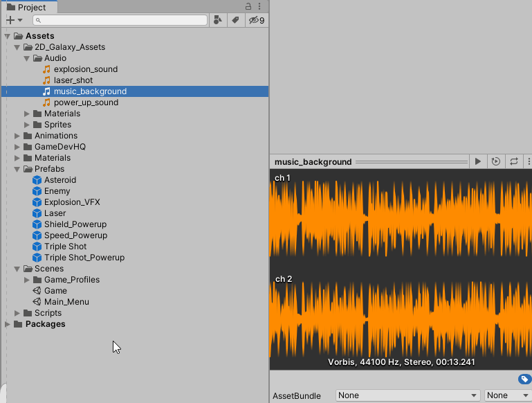Toggle auto play in audio preview

pyautogui.click(x=496, y=161)
